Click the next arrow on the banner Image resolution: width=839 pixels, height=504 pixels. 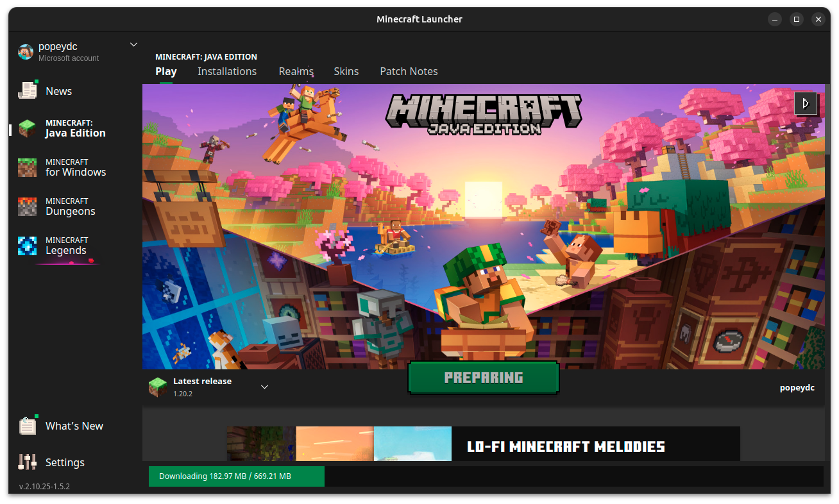806,103
